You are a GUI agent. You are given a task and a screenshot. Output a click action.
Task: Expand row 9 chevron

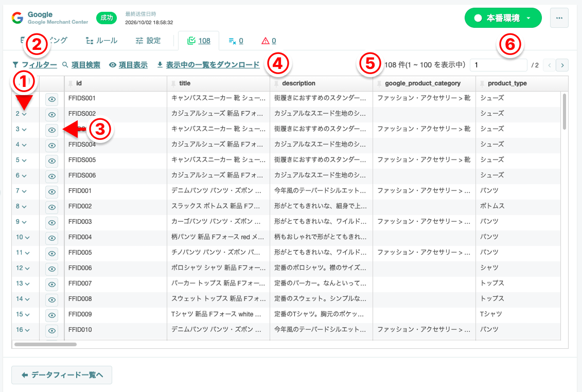tap(24, 222)
